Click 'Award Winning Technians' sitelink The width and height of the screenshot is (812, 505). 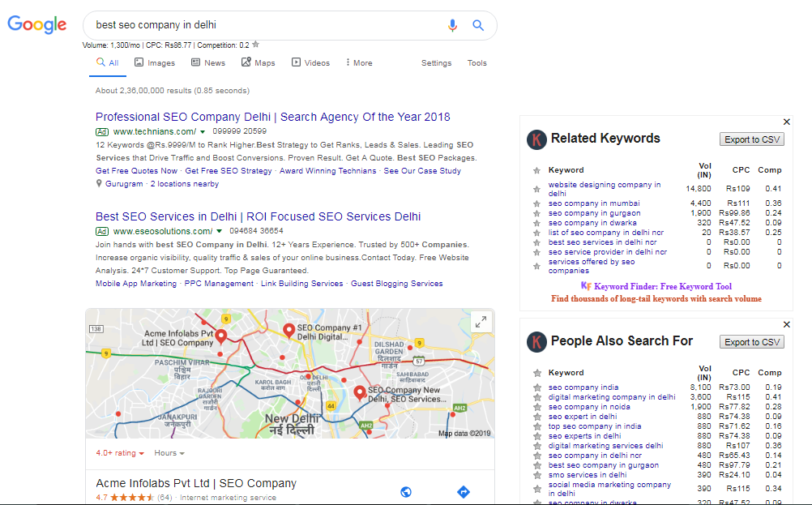[x=328, y=171]
